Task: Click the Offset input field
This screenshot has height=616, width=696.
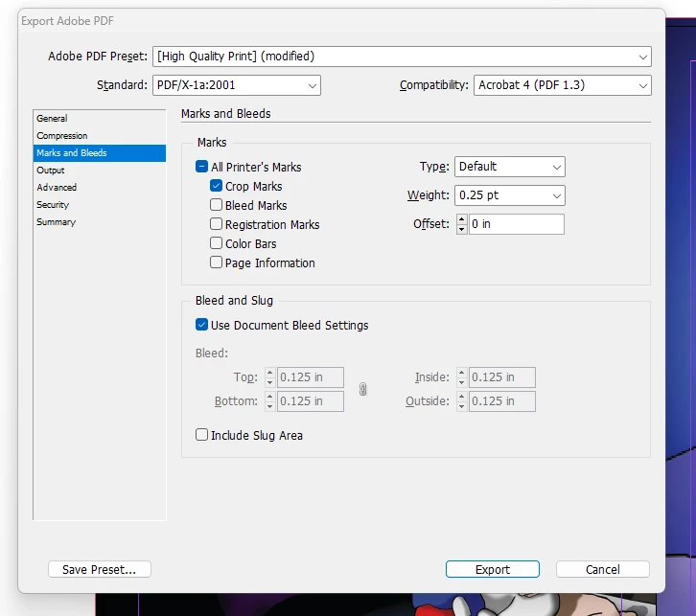Action: click(517, 224)
